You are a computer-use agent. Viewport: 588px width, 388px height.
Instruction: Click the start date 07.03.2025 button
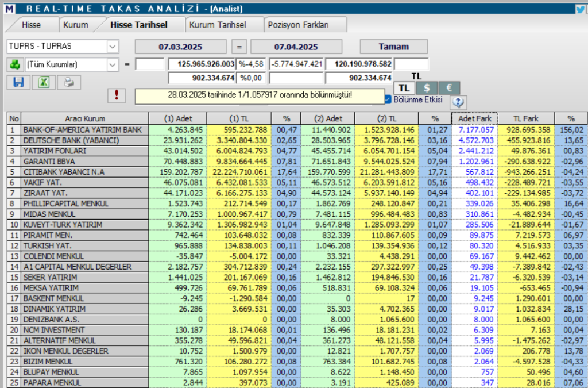coord(181,47)
